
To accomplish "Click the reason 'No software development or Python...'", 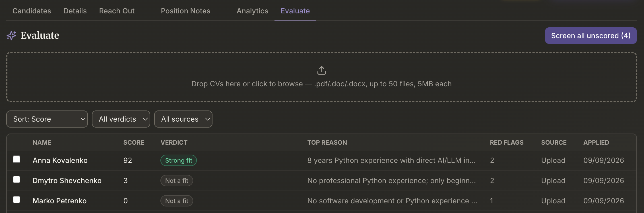I will pyautogui.click(x=392, y=201).
